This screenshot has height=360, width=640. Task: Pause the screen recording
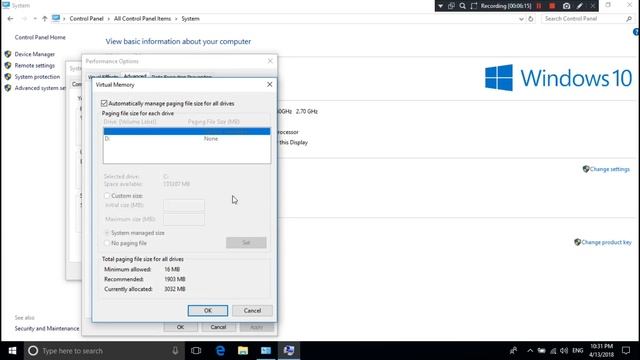click(x=539, y=6)
